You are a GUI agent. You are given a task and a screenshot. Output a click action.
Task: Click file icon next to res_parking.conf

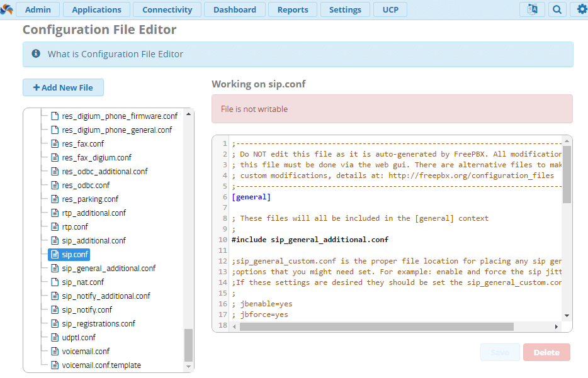click(x=55, y=199)
